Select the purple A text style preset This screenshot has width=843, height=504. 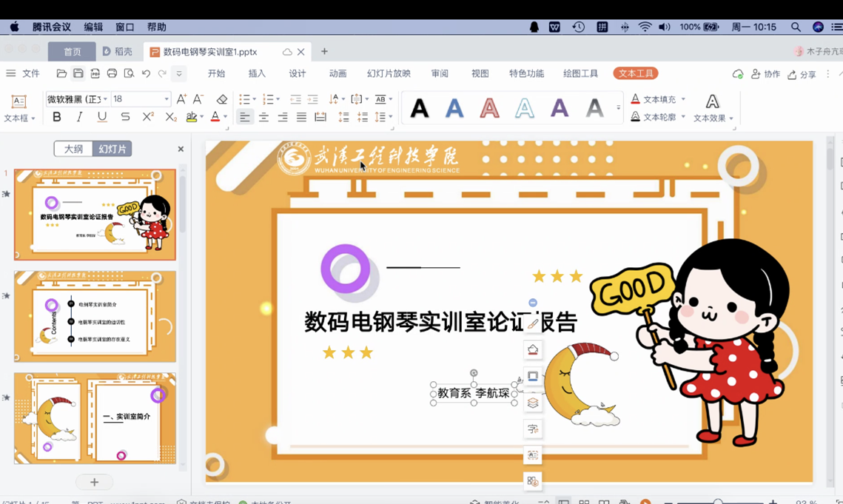560,108
